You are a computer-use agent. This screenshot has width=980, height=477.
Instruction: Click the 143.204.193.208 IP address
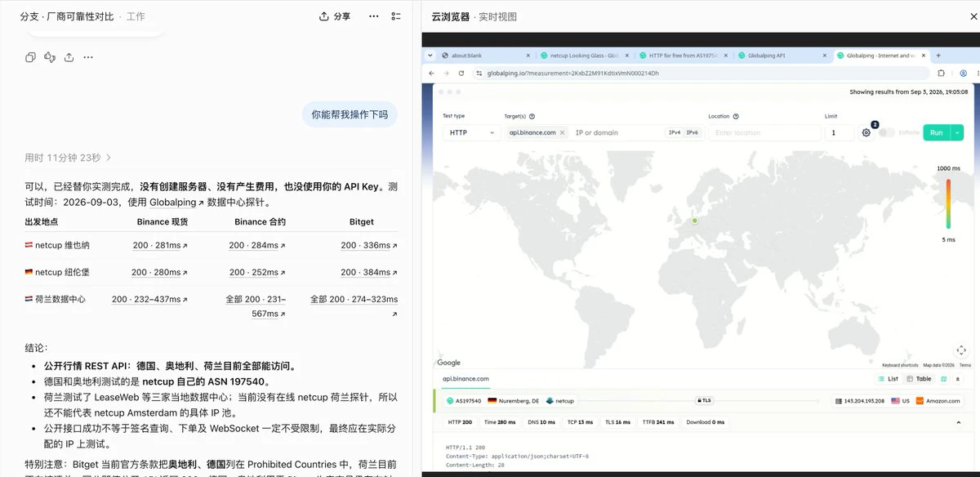pos(866,401)
